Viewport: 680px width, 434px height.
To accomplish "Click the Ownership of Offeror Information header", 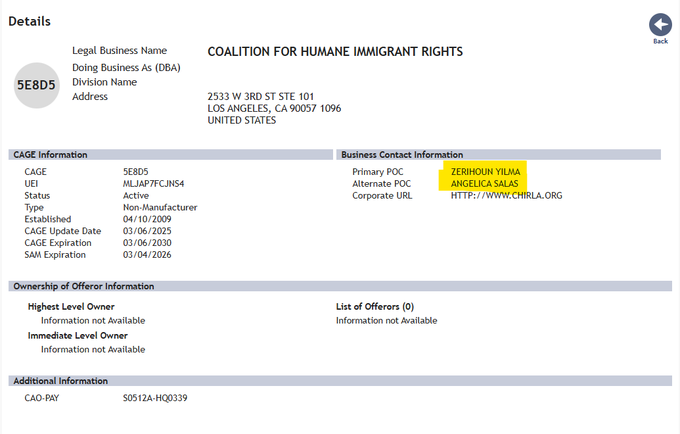I will [82, 286].
